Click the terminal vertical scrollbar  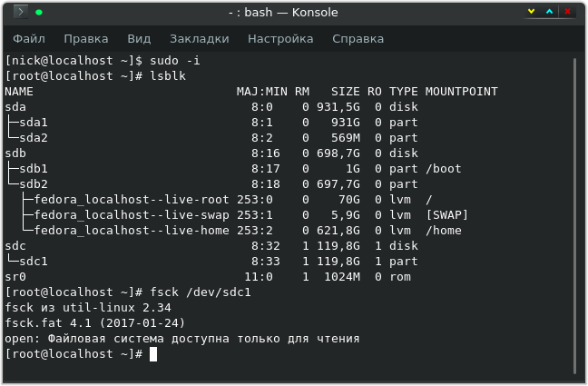[574, 216]
